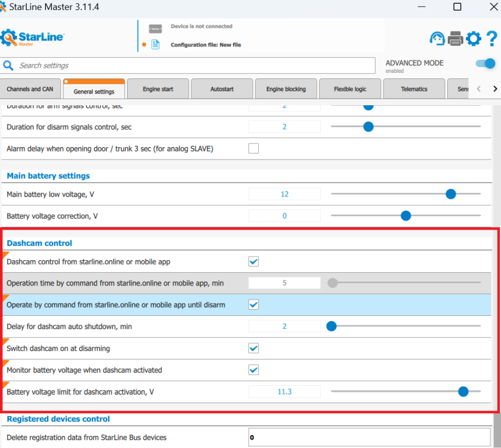Image resolution: width=501 pixels, height=448 pixels.
Task: Click Duration for disarm signals value field
Action: coord(284,127)
